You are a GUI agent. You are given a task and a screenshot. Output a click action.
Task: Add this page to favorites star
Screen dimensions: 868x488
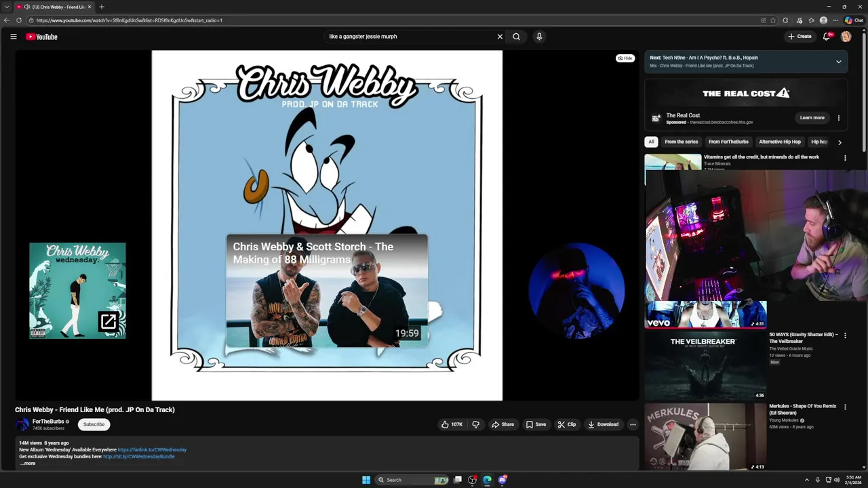click(773, 20)
